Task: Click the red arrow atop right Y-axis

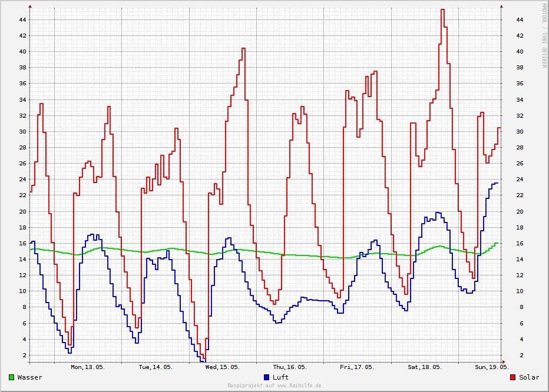Action: pyautogui.click(x=501, y=6)
